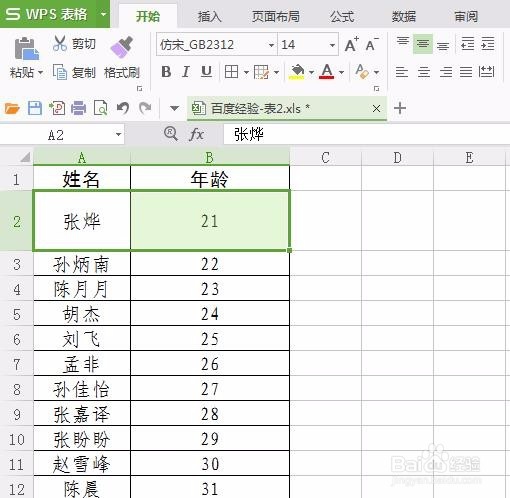Viewport: 510px width, 498px height.
Task: Add a new document tab
Action: [x=400, y=108]
